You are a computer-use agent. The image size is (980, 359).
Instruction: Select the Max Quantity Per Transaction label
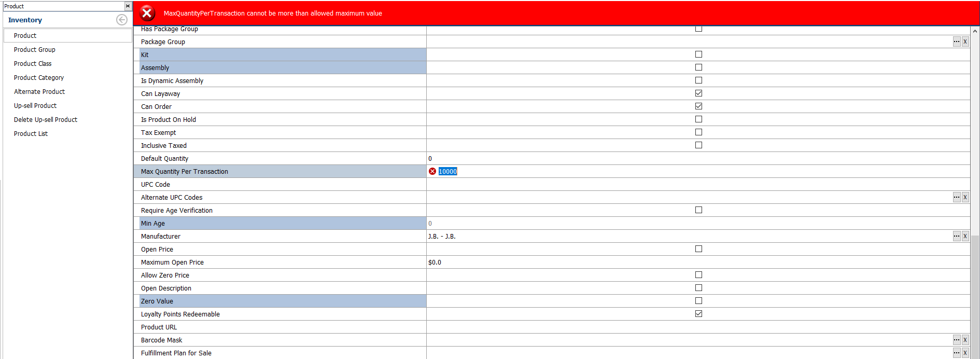tap(185, 171)
